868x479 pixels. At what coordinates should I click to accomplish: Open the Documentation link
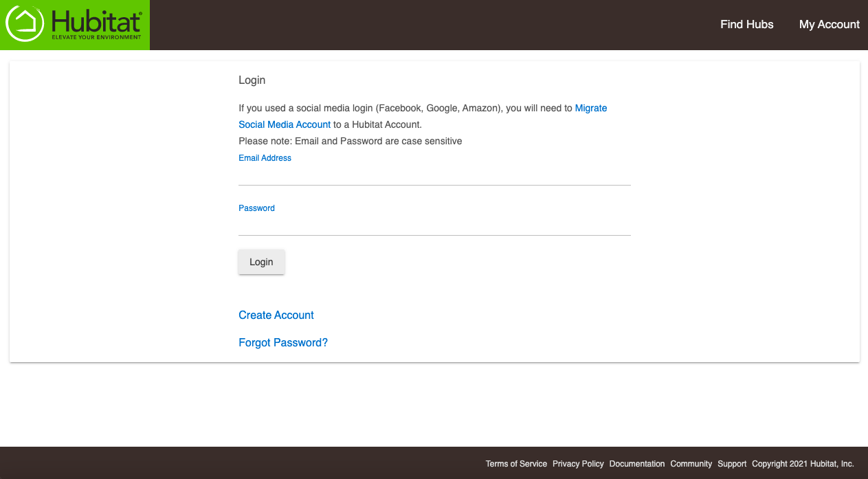point(637,464)
